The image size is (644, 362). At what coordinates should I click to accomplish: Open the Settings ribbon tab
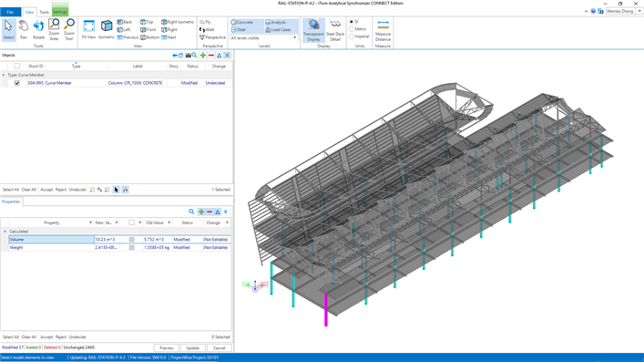pos(60,12)
